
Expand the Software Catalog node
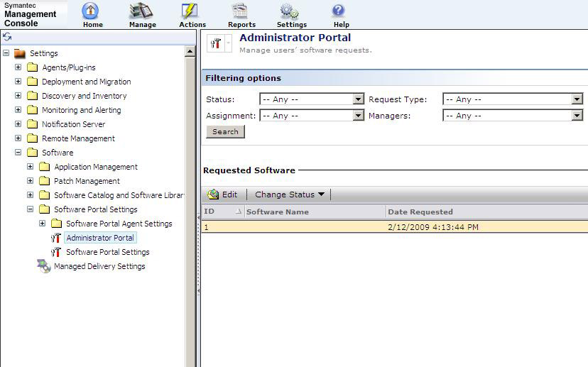pos(30,195)
